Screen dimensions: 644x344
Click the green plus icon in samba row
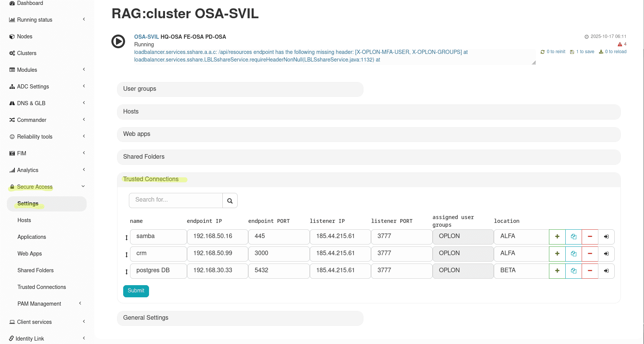click(x=557, y=237)
